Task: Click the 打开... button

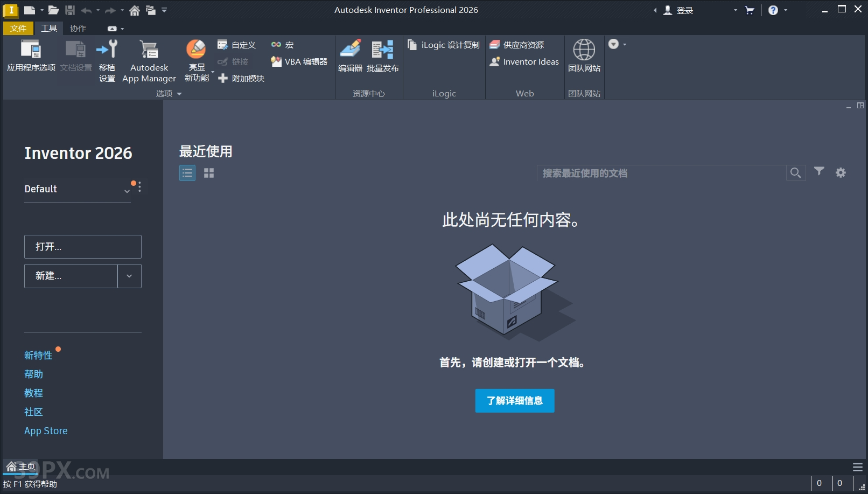Action: [83, 247]
